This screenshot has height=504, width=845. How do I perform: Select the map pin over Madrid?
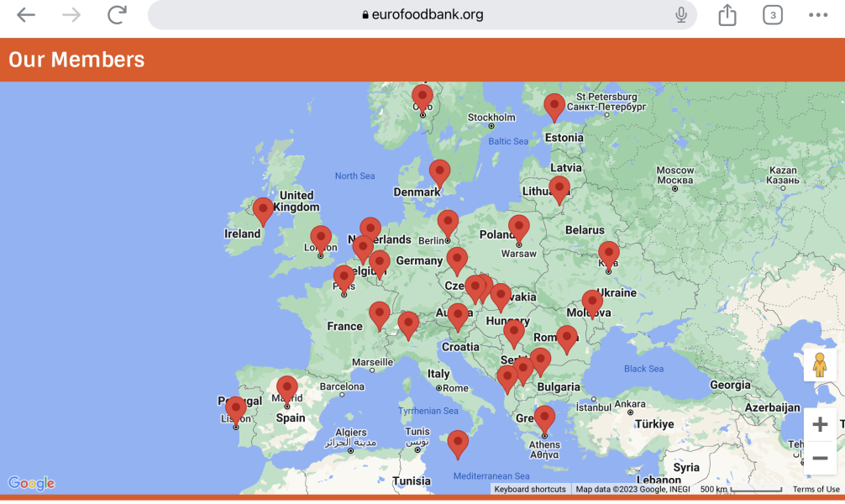(286, 391)
